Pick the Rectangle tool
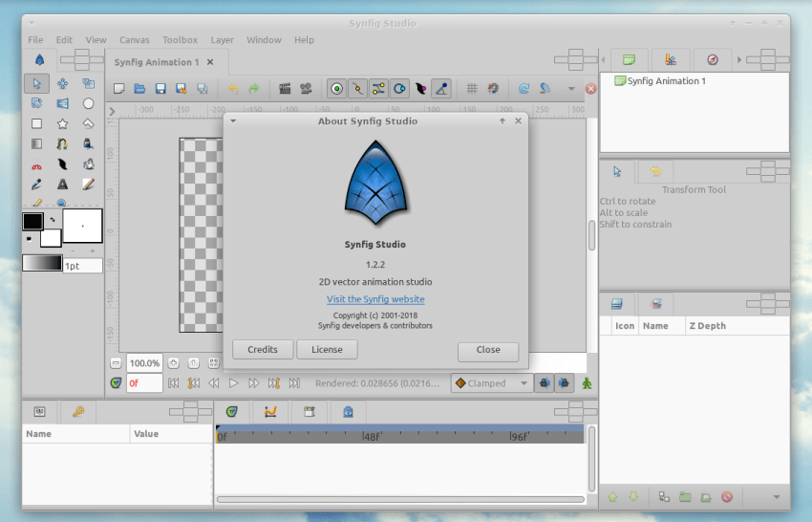812x522 pixels. pos(36,123)
